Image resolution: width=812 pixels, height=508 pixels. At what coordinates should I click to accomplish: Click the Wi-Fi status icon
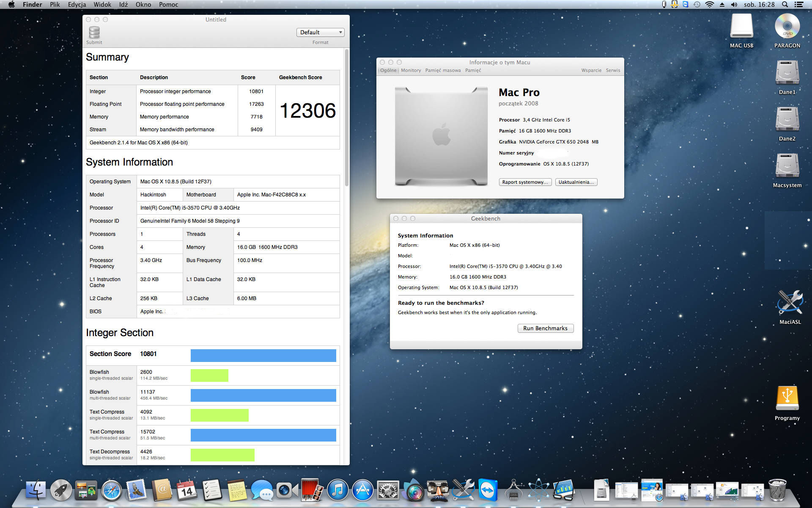710,5
